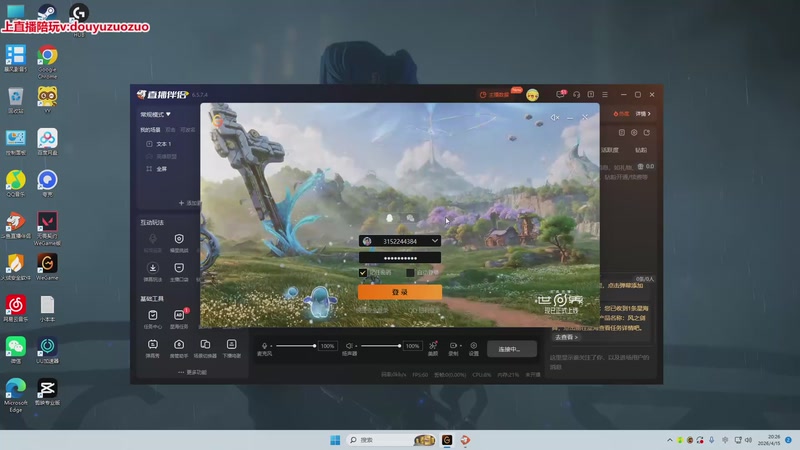Image resolution: width=800 pixels, height=450 pixels.
Task: Open the AD task tool with red badge
Action: pos(179,315)
